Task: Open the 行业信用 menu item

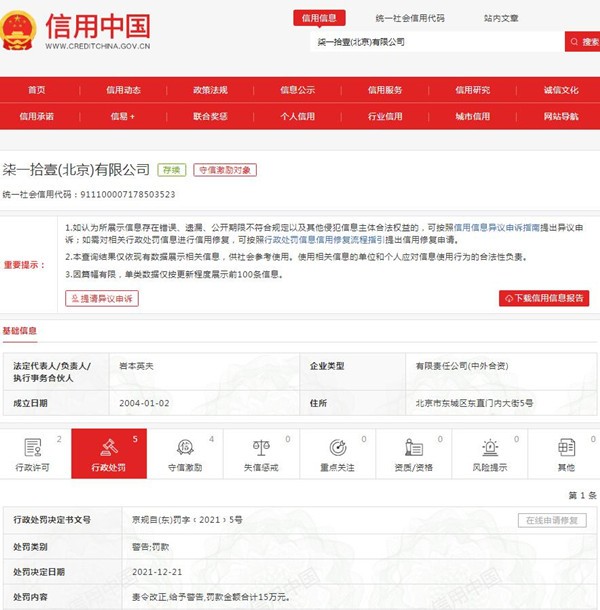Action: pos(385,116)
